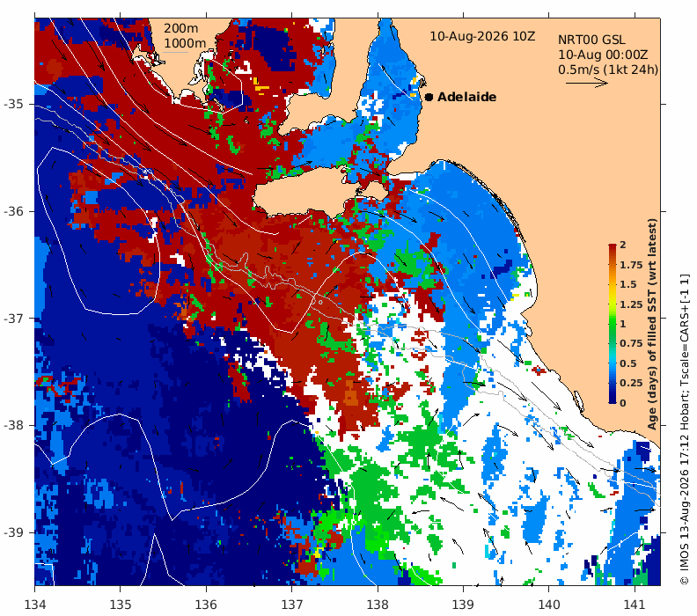This screenshot has width=697, height=616.
Task: Click the 0.5m/s reference velocity arrow
Action: [x=587, y=83]
